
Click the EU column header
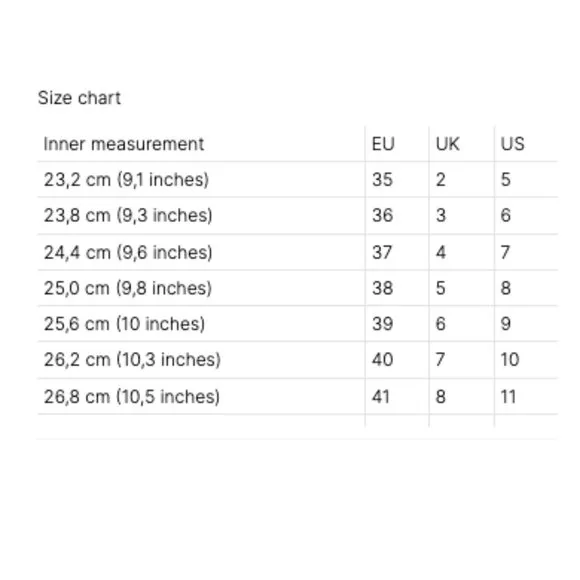[383, 144]
